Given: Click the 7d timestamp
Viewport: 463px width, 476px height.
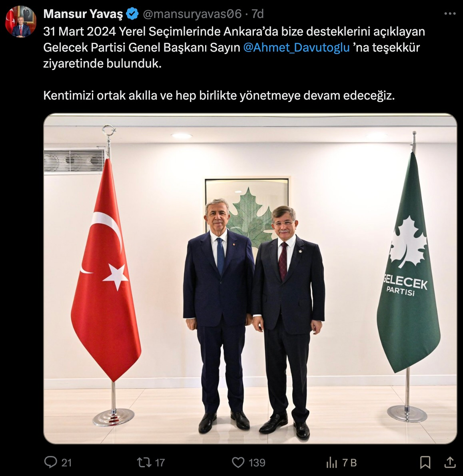Looking at the screenshot, I should click(x=257, y=14).
